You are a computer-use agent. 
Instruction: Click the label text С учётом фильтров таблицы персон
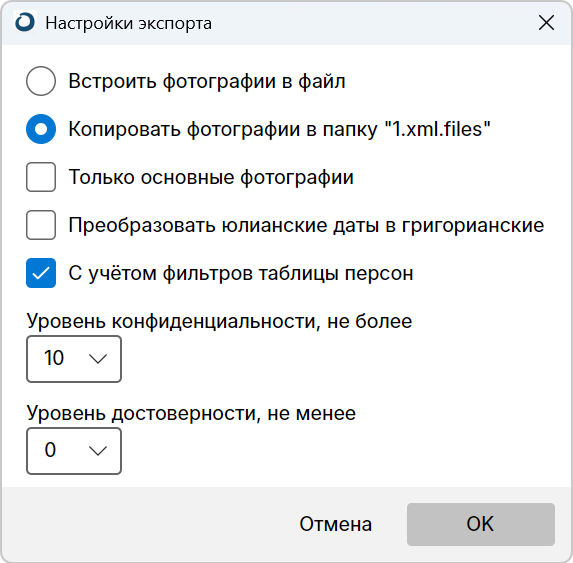(241, 273)
